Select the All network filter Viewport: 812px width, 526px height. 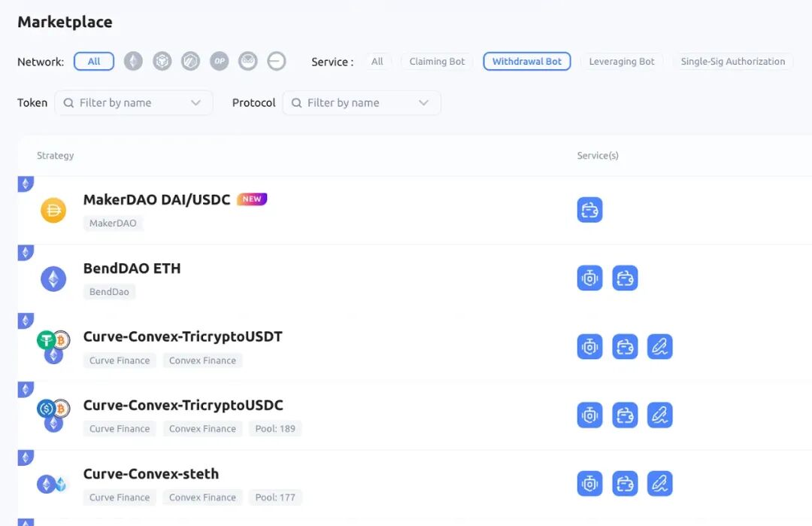click(94, 61)
